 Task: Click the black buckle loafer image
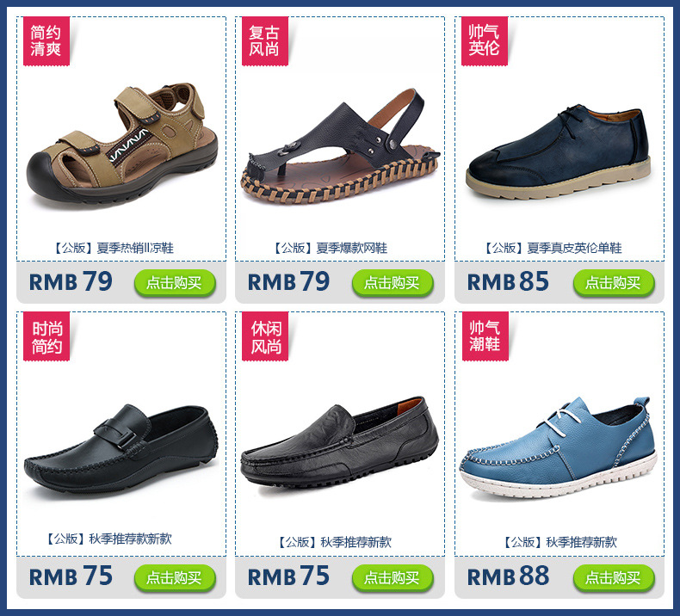pos(121,449)
